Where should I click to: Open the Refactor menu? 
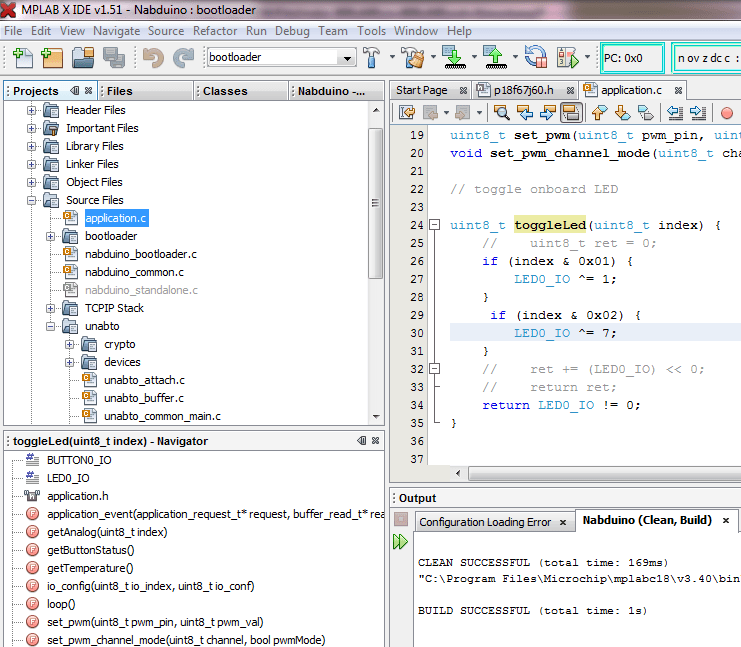(215, 31)
